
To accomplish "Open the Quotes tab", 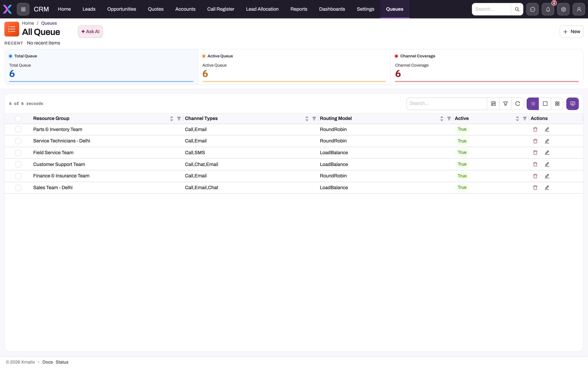I will click(x=156, y=9).
